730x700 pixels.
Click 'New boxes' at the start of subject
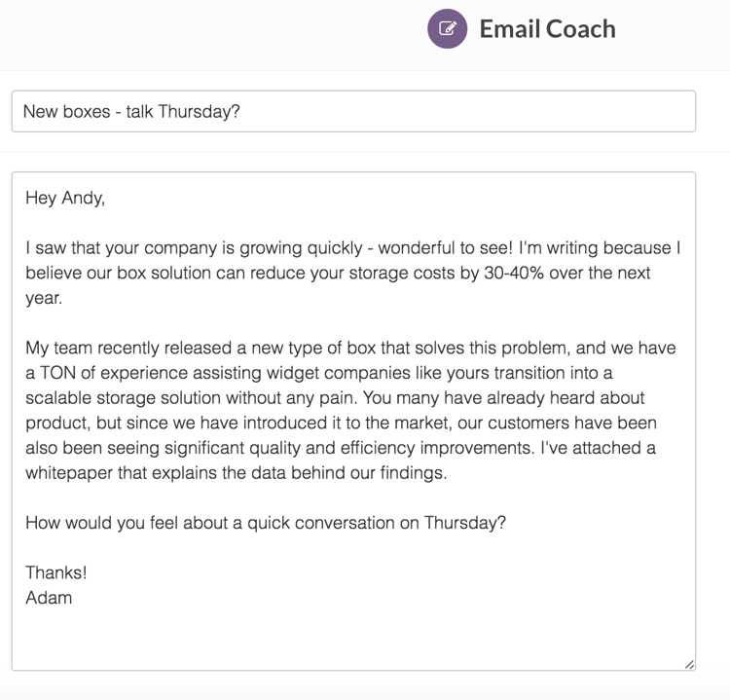(66, 112)
